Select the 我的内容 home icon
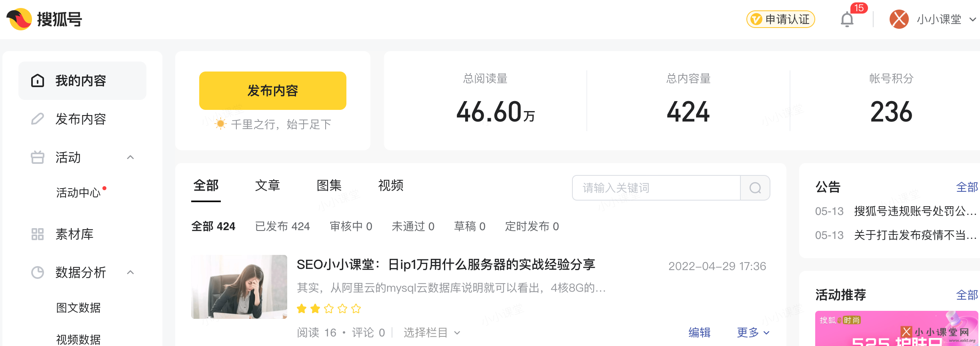 37,80
